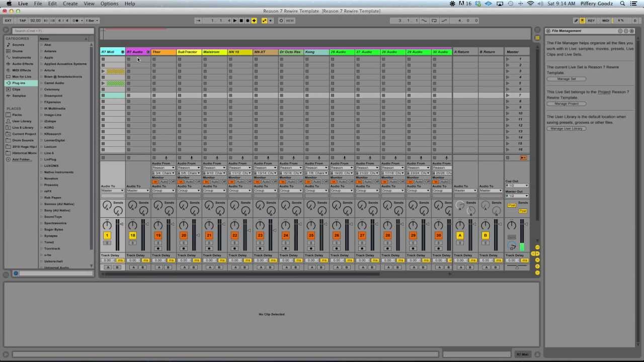Open Packs in Places
The image size is (644, 362).
tap(17, 115)
